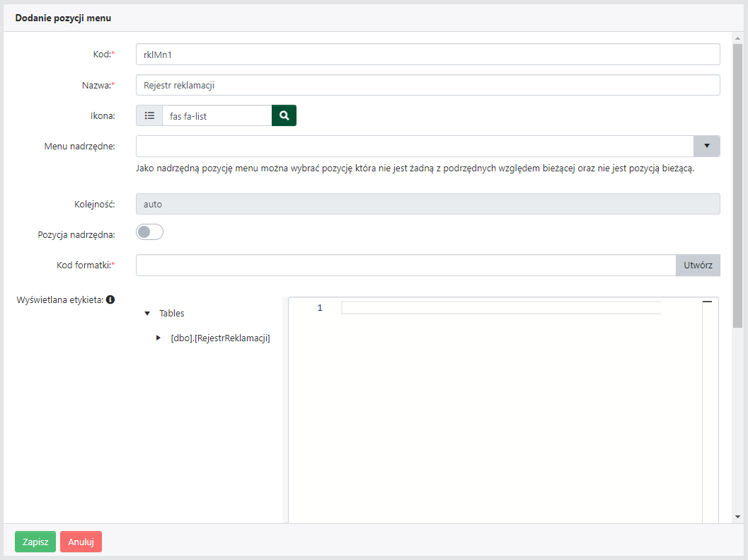Image resolution: width=748 pixels, height=560 pixels.
Task: Click the scrollbar up arrow
Action: tap(737, 38)
